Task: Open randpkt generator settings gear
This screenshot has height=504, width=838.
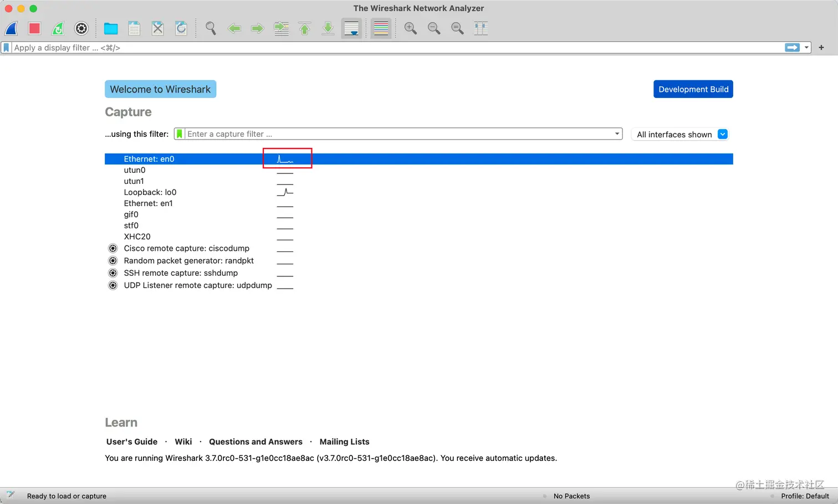Action: [113, 261]
